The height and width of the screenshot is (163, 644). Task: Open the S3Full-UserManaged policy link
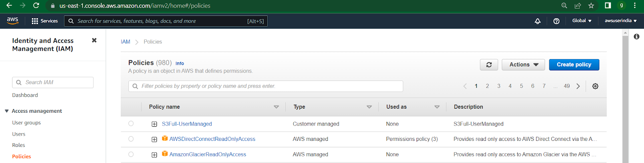click(187, 124)
